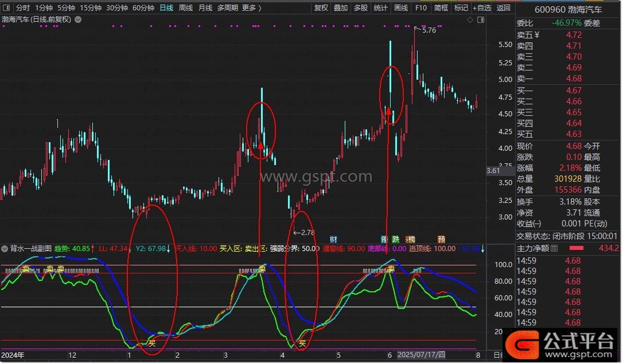This screenshot has height=364, width=623.
Task: Click the 买 signal near April
Action: (302, 343)
